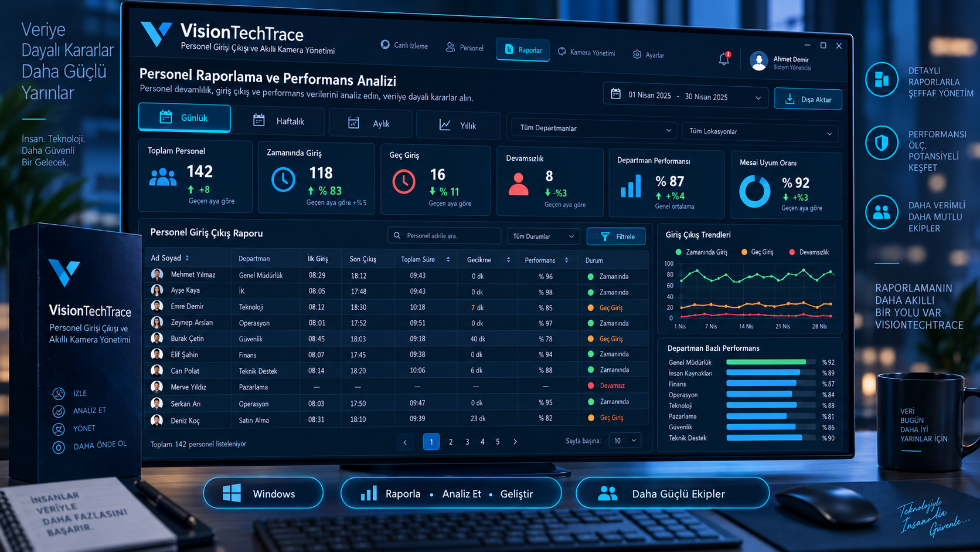The image size is (980, 552).
Task: Switch to Günlük report view
Action: pos(185,118)
